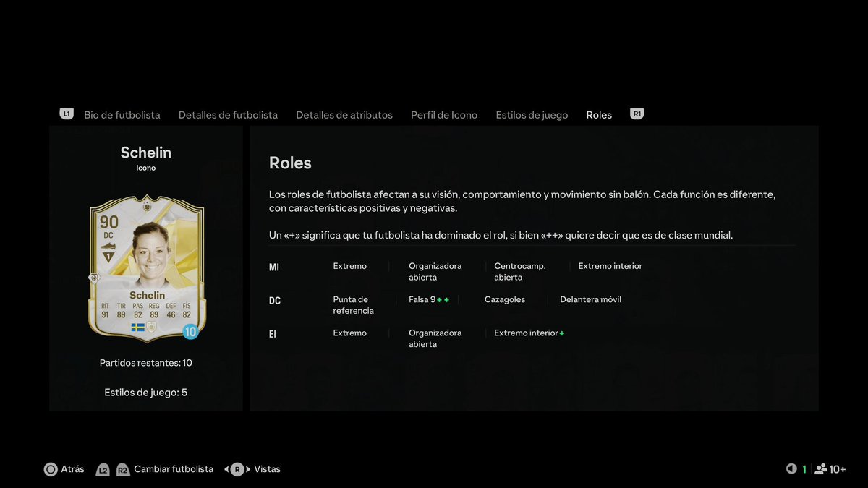Select the Schelin player card

[x=147, y=268]
